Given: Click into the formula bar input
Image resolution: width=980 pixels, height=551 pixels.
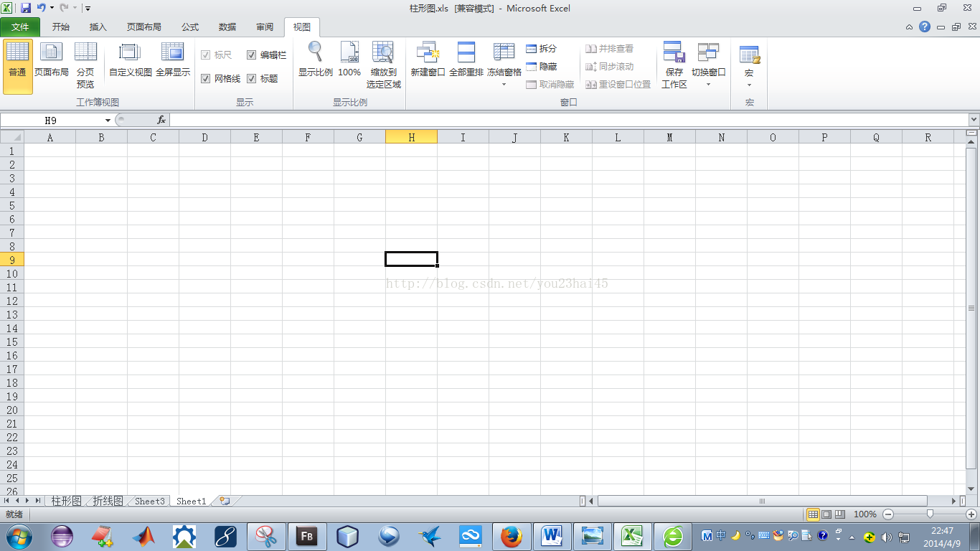Looking at the screenshot, I should click(569, 121).
